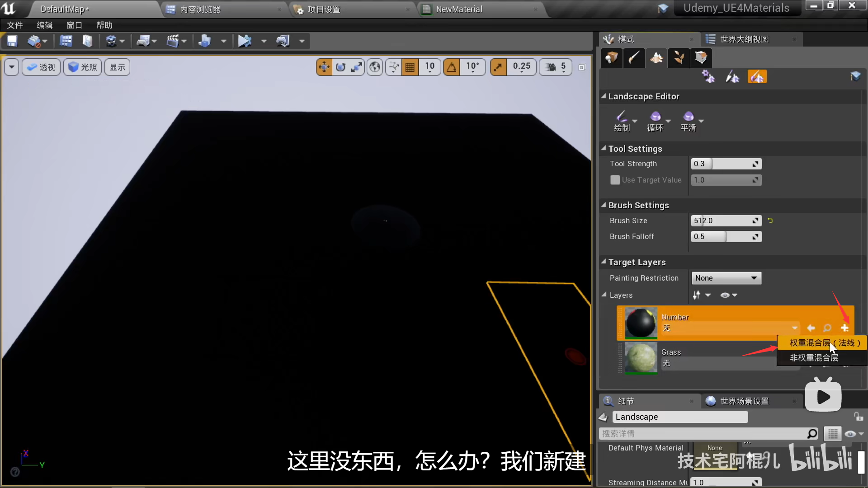Select the rotate gizmo tool

(340, 67)
